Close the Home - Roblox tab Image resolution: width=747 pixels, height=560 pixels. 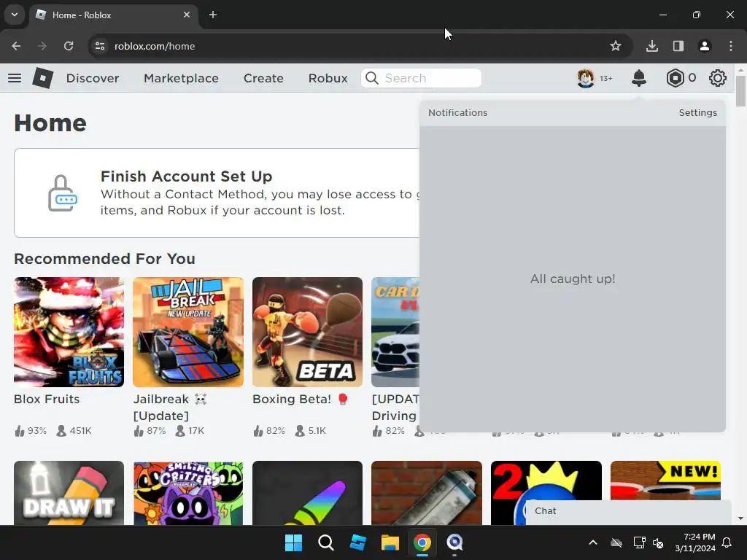pyautogui.click(x=187, y=15)
